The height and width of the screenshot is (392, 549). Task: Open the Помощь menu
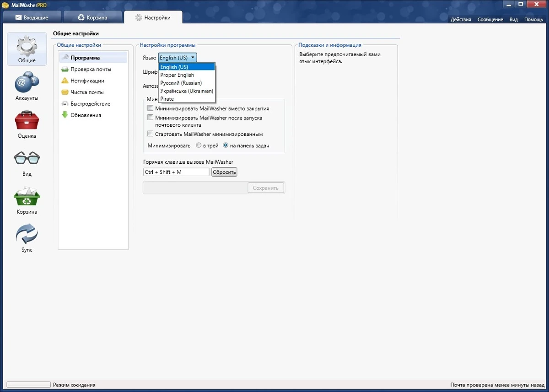[533, 20]
